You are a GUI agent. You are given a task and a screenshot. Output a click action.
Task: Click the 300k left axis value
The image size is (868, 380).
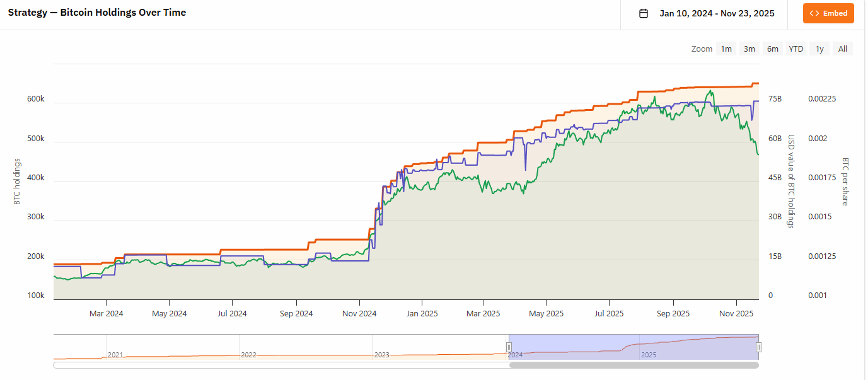pos(36,217)
